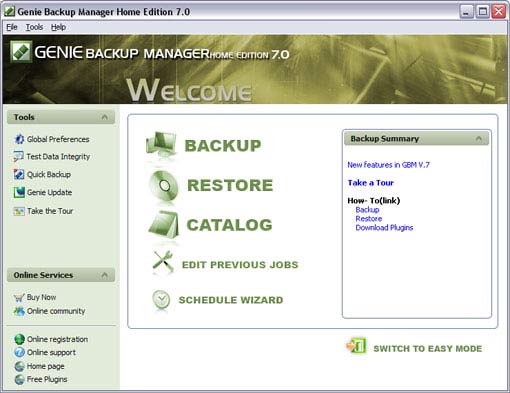Image resolution: width=510 pixels, height=393 pixels.
Task: Choose SWITCH TO EASY MODE
Action: pos(428,349)
